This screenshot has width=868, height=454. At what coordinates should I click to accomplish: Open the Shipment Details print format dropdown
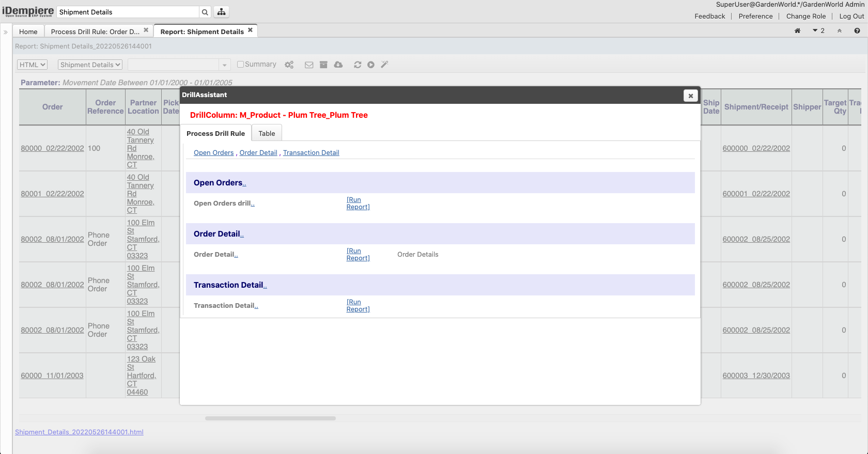[90, 65]
